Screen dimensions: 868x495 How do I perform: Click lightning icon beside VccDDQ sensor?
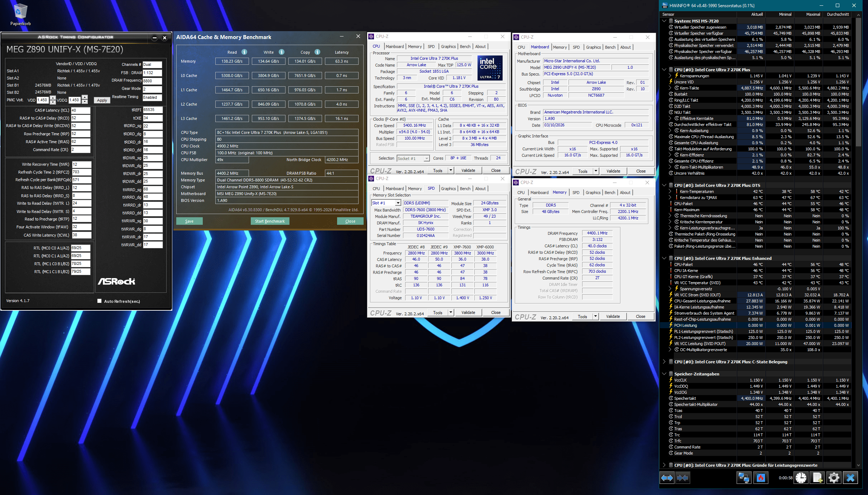point(671,386)
